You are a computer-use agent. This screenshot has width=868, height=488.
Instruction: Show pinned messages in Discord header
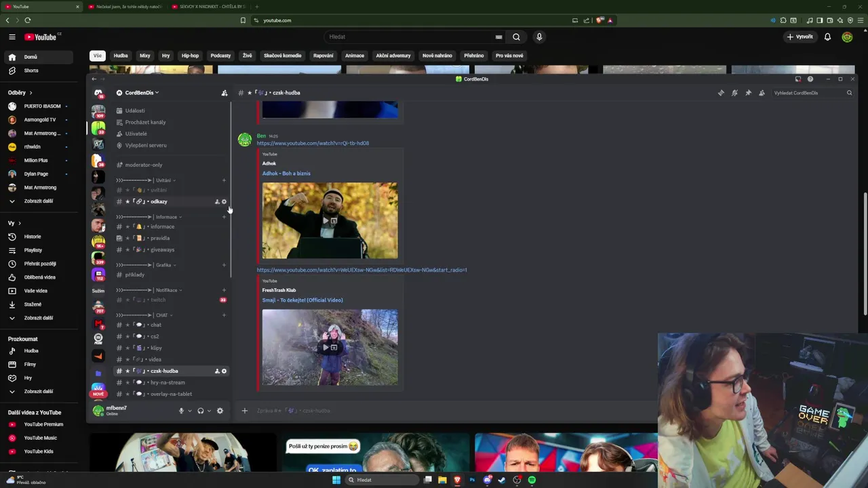click(x=748, y=93)
